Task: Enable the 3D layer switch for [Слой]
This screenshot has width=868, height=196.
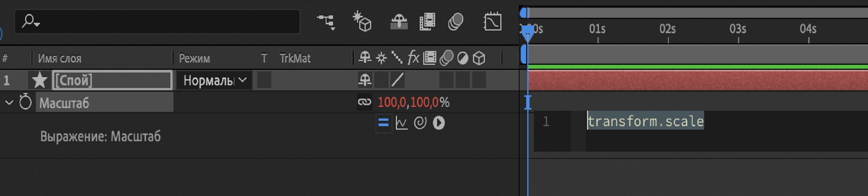Action: tap(479, 80)
